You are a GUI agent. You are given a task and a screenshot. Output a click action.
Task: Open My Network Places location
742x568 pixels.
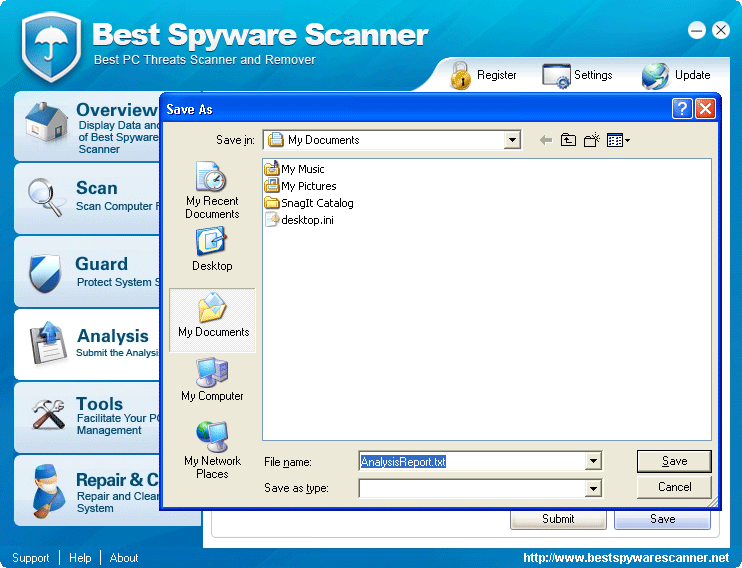212,450
